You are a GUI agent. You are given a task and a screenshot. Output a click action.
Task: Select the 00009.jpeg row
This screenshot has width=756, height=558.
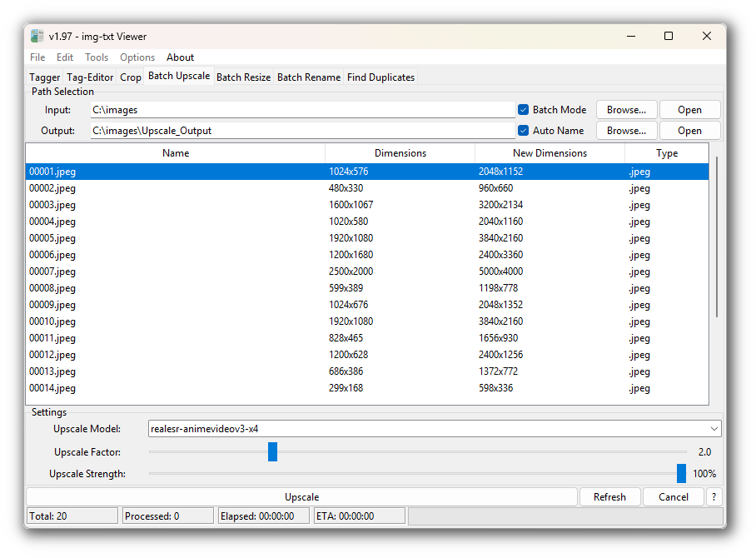click(x=367, y=304)
